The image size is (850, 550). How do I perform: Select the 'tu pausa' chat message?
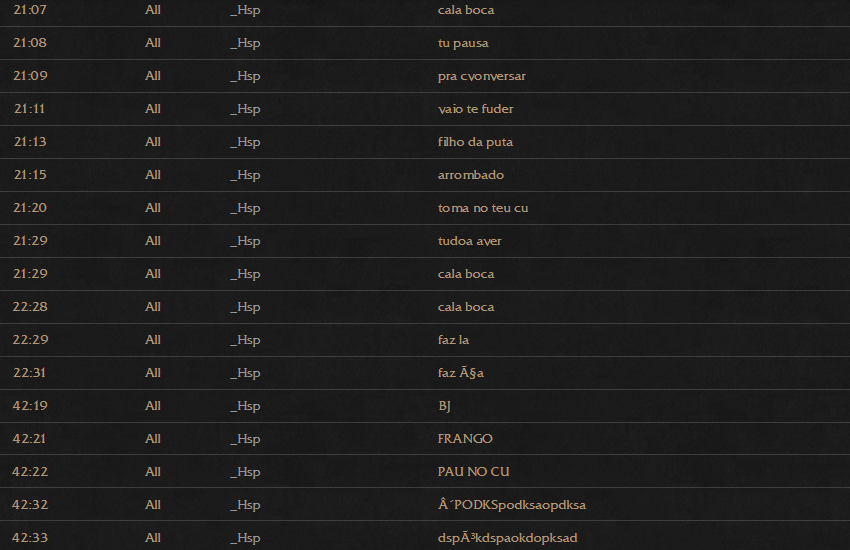point(463,43)
